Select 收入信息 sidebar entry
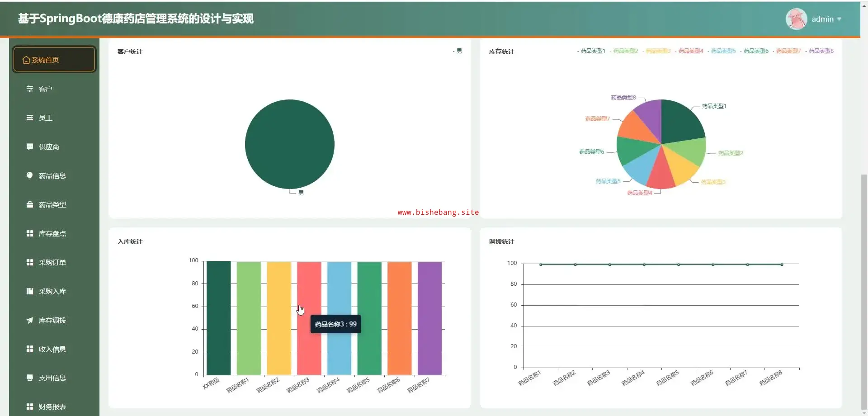Viewport: 868px width, 416px height. pos(52,350)
